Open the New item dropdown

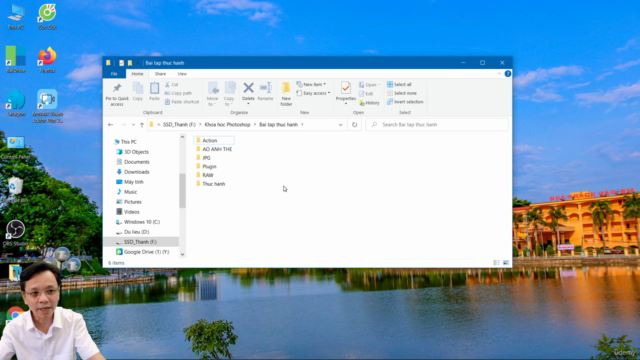tap(311, 84)
